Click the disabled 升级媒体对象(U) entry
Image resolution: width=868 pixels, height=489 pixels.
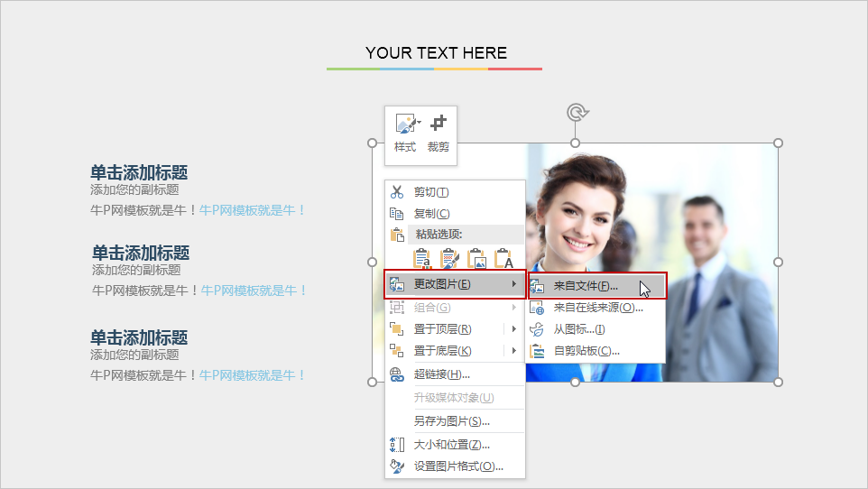coord(454,398)
